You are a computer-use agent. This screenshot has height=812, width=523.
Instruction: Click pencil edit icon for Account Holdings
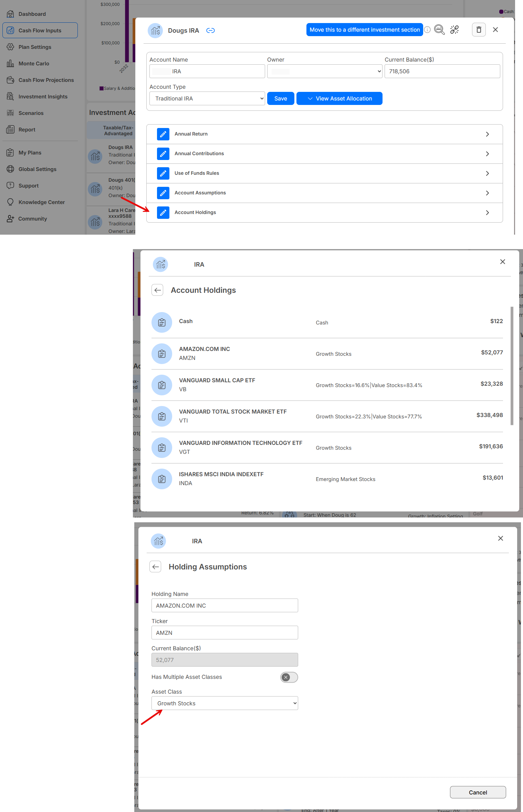pyautogui.click(x=163, y=213)
